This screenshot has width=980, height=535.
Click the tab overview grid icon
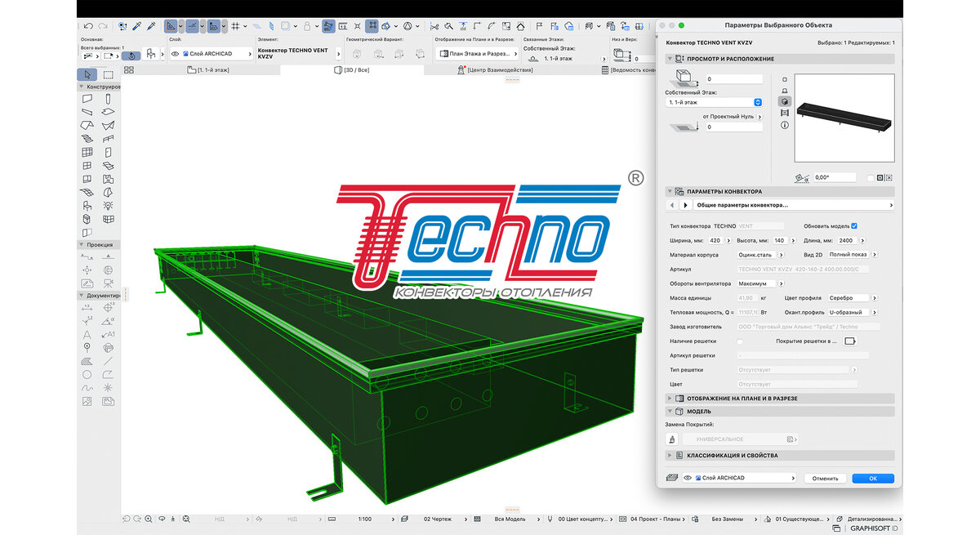[x=129, y=70]
